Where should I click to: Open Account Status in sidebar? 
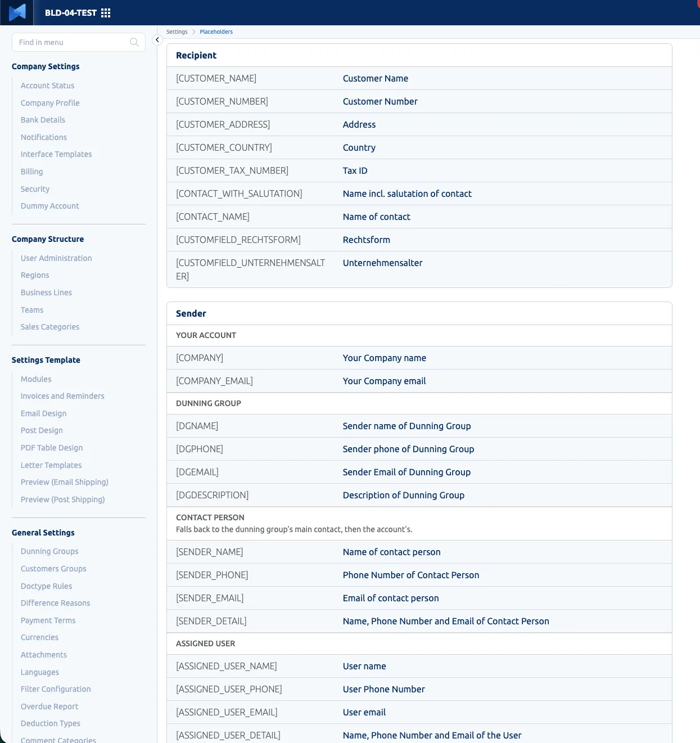tap(47, 85)
